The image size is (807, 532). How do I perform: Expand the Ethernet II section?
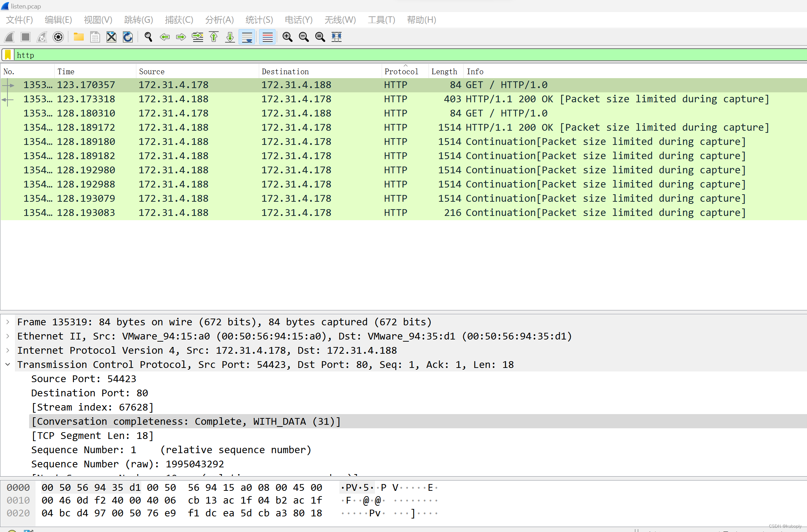[x=8, y=336]
